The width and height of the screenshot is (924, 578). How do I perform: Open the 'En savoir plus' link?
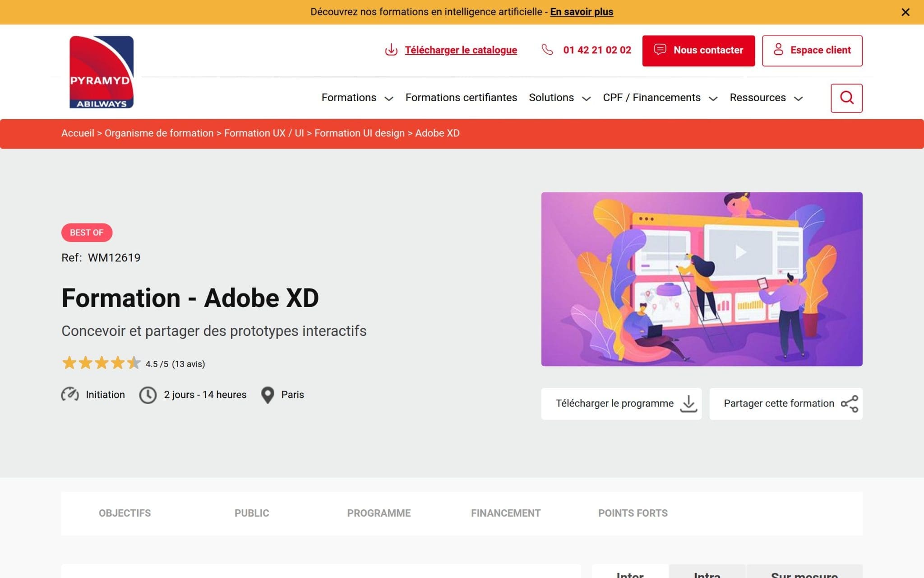tap(582, 12)
